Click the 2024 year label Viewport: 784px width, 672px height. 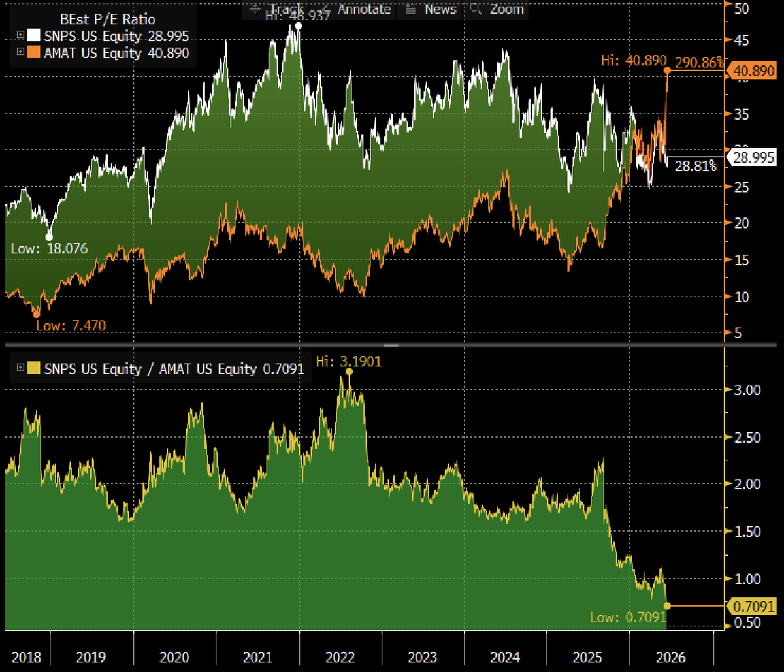click(506, 657)
